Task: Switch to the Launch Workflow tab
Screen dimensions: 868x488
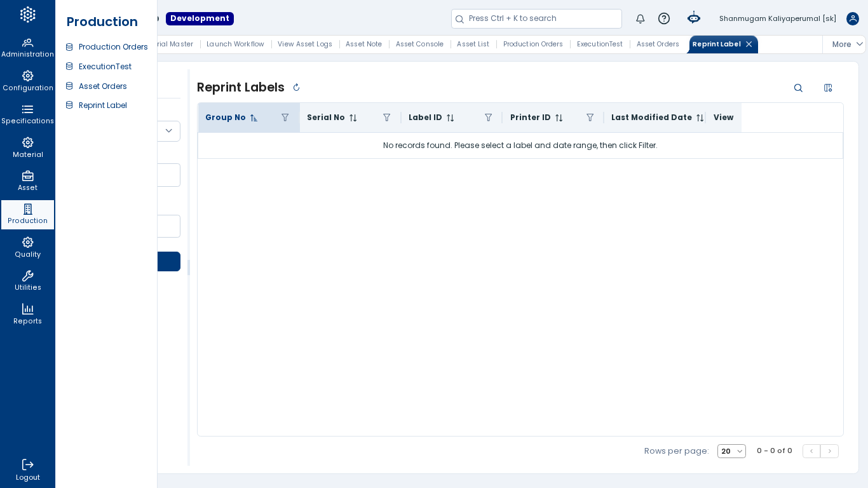Action: pos(235,44)
